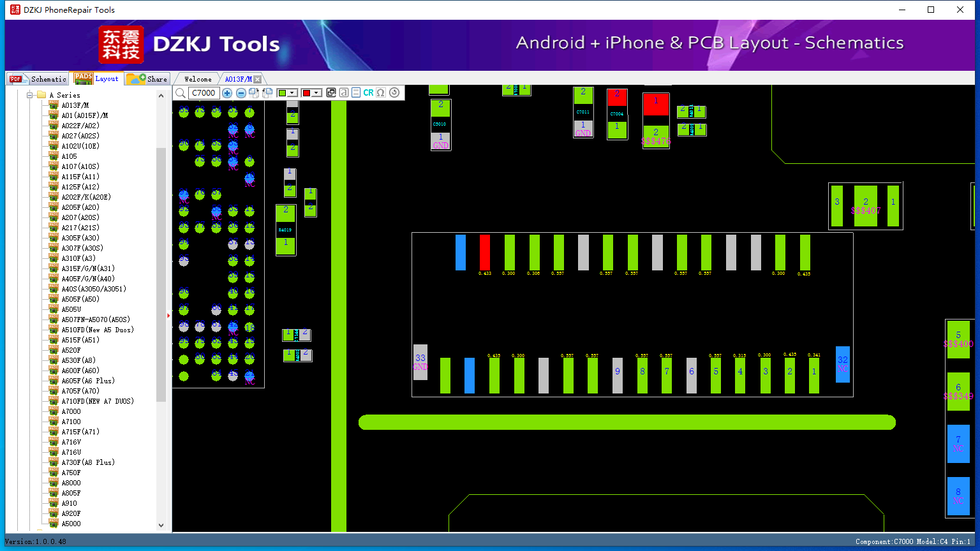This screenshot has height=551, width=980.
Task: Click the component search field containing C7000
Action: click(x=204, y=93)
